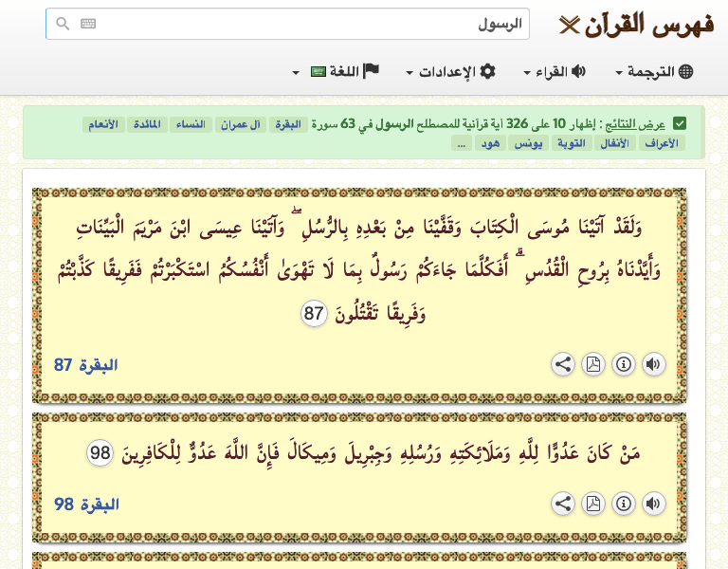This screenshot has width=728, height=569.
Task: Expand the الإعدادات settings menu
Action: click(x=450, y=72)
